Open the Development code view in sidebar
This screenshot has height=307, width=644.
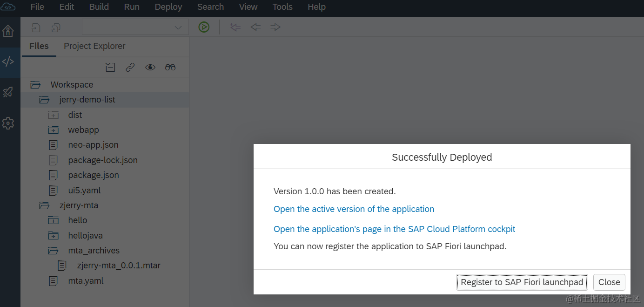tap(8, 61)
